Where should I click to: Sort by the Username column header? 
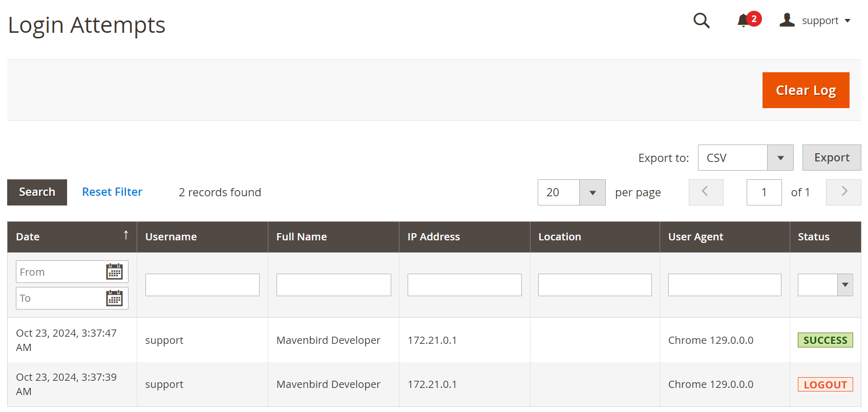171,237
